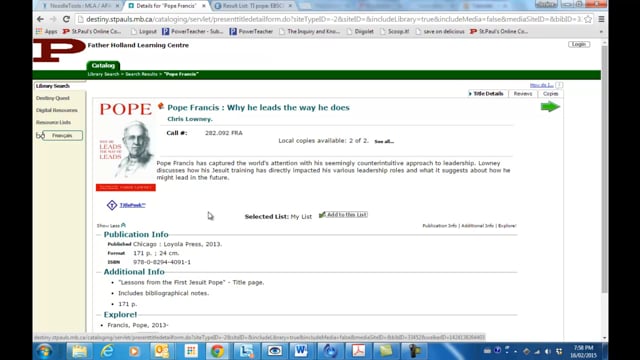Switch language with the Français button
The image size is (640, 360).
(x=62, y=136)
